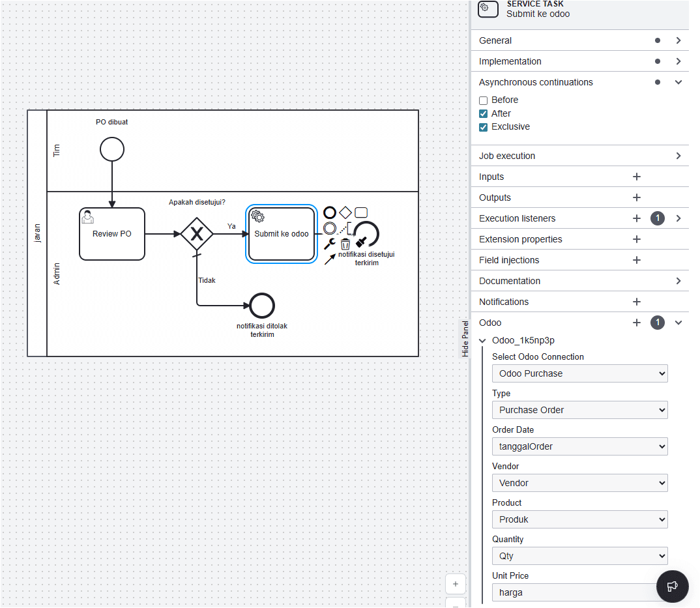Delete the element using the trash icon
Screen dimensions: 700x608
coord(345,244)
